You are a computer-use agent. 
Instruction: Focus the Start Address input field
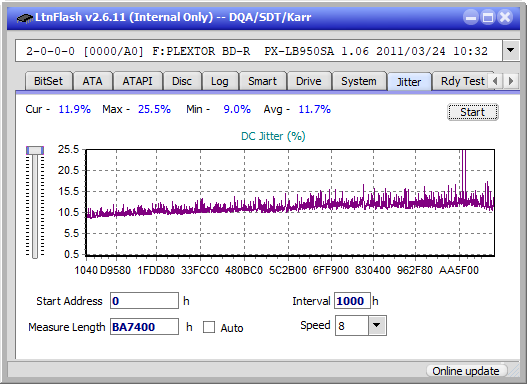145,301
